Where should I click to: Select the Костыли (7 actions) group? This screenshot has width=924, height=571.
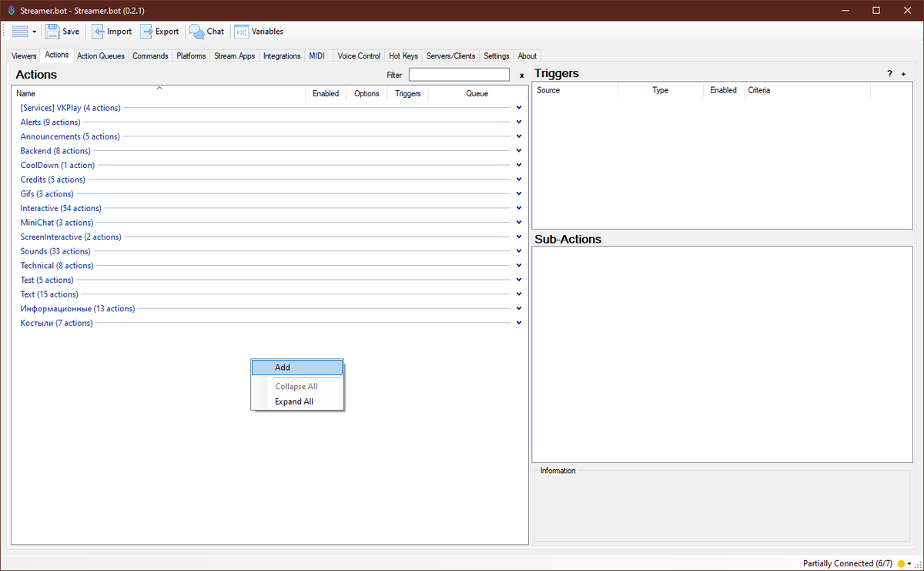pos(56,323)
